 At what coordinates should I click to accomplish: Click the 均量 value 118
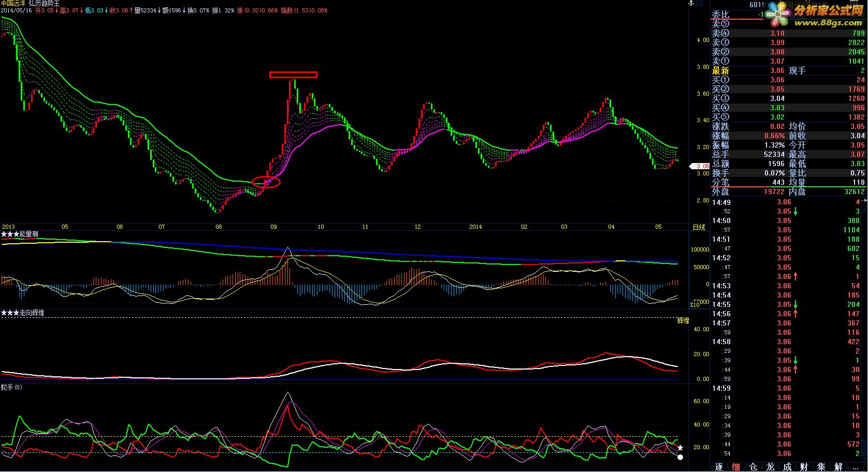coord(859,182)
